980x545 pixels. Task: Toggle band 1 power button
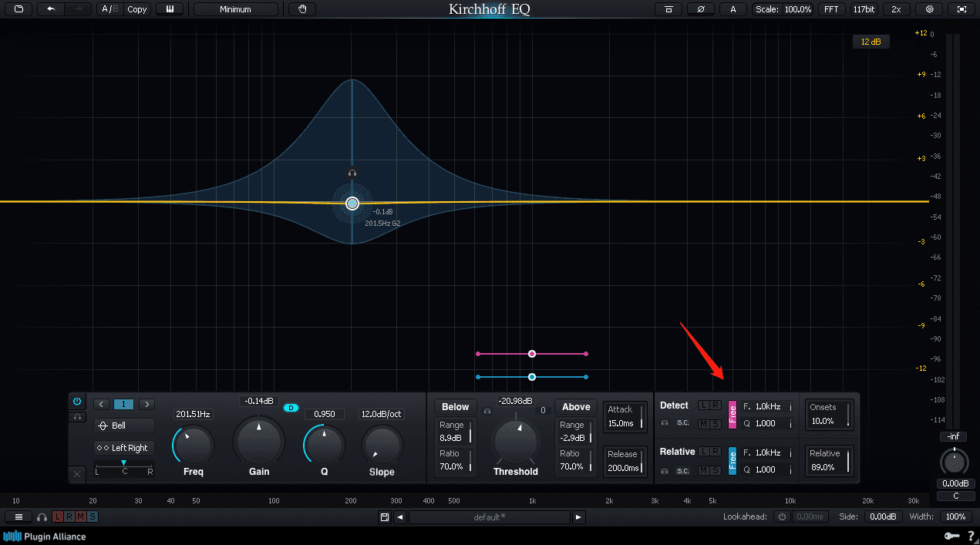[77, 402]
